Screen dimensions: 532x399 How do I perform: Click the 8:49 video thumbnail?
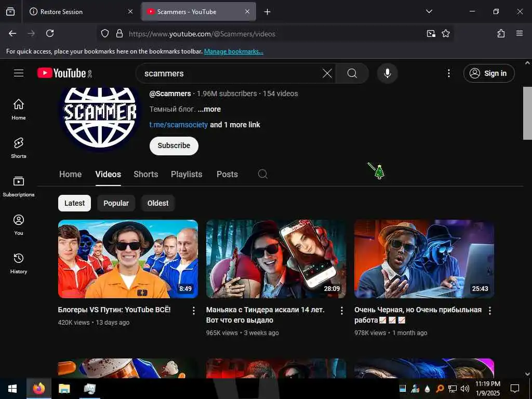pyautogui.click(x=128, y=259)
